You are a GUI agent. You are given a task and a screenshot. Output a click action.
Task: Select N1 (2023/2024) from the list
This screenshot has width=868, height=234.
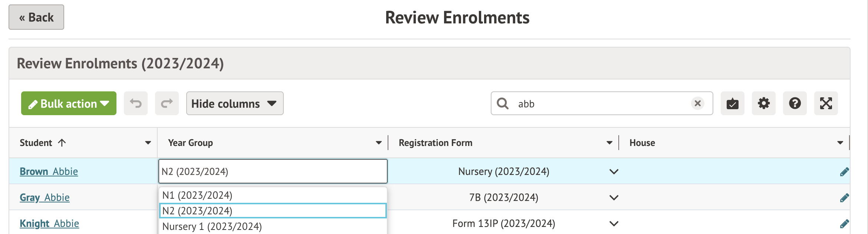point(197,195)
